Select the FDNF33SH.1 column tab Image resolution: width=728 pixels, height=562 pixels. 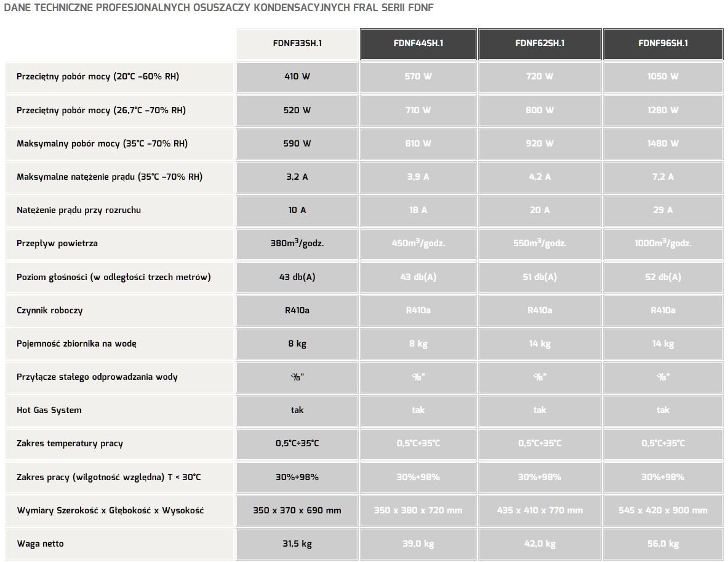(x=297, y=43)
